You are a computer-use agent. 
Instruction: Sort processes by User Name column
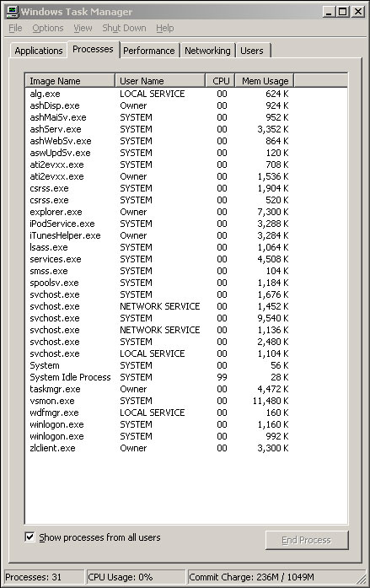click(160, 81)
